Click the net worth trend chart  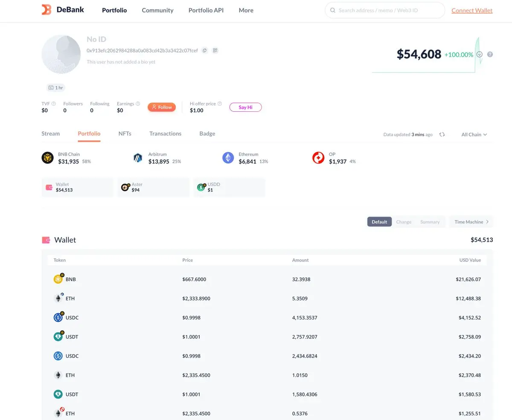428,55
